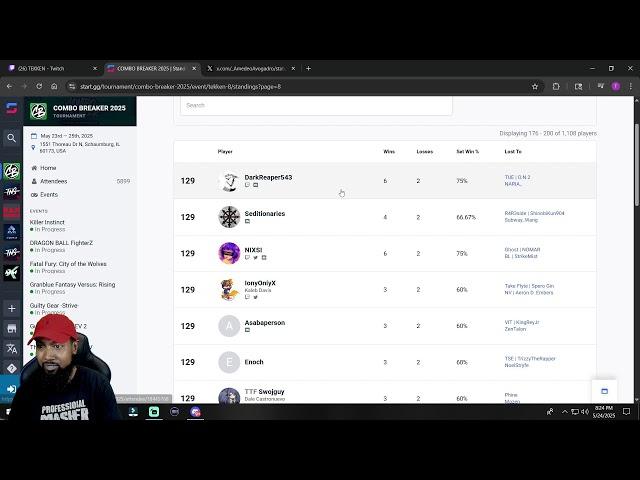Open Home in tournament sidebar
The width and height of the screenshot is (640, 480).
coord(48,168)
